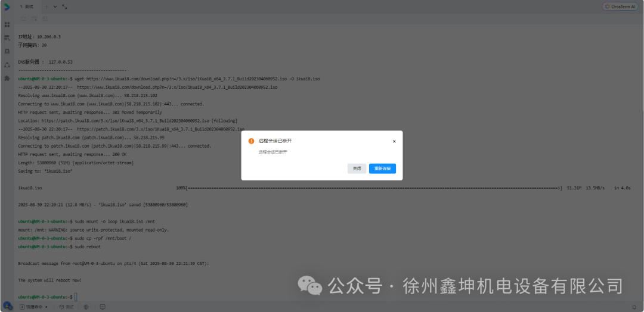This screenshot has height=312, width=644.
Task: Click the terminal input cursor
Action: 76,297
